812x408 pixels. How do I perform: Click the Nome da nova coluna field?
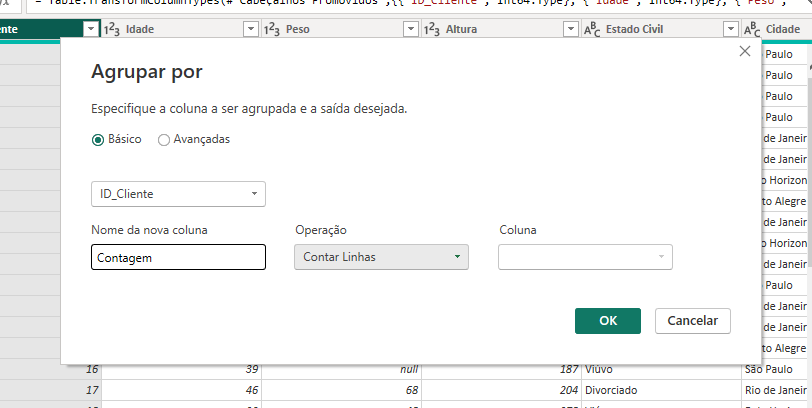coord(178,257)
